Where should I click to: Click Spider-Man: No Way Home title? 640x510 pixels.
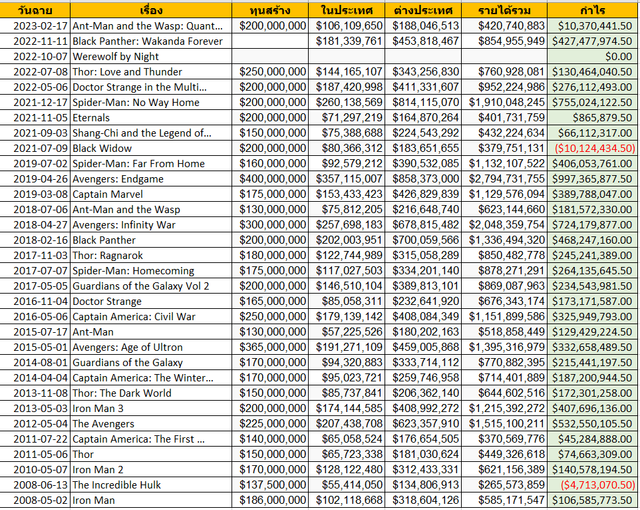coord(151,102)
